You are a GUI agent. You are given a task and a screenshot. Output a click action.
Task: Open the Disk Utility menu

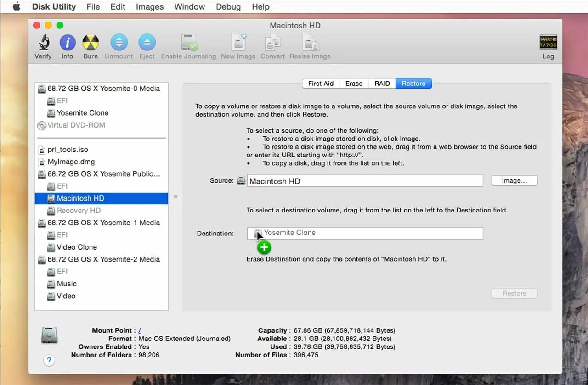[54, 6]
